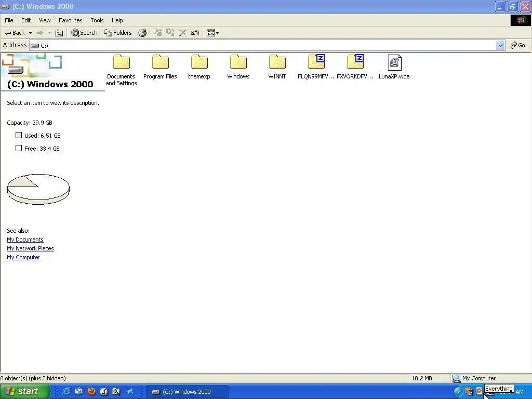Open the View menu
532x399 pixels.
45,20
